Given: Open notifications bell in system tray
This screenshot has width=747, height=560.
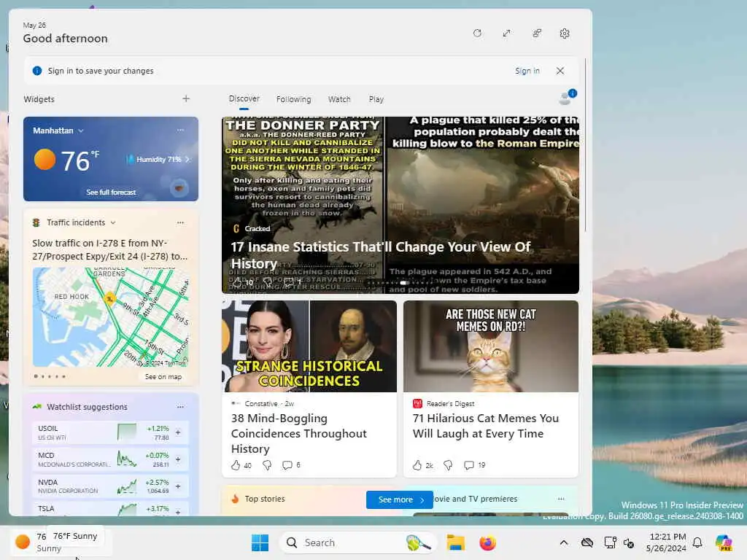Looking at the screenshot, I should pos(697,542).
